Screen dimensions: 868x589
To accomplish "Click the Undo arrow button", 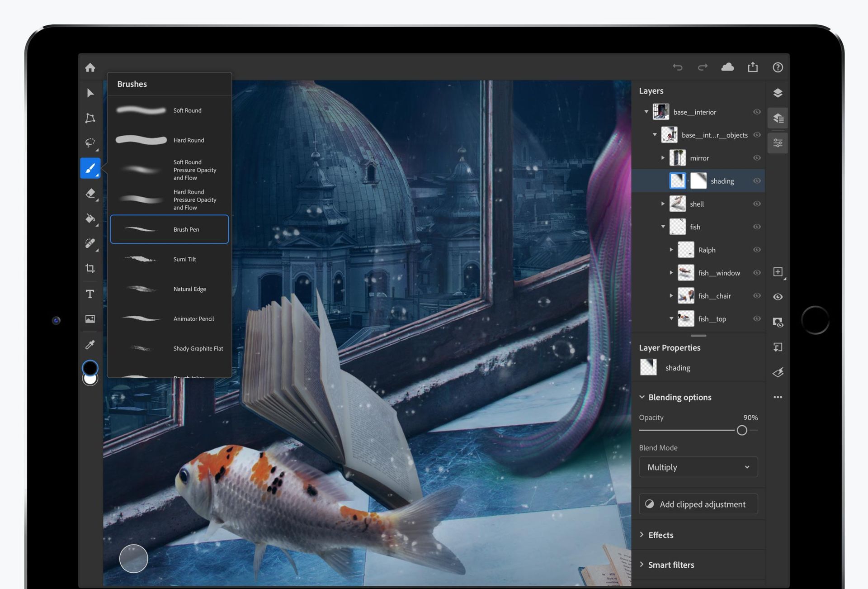I will [678, 67].
